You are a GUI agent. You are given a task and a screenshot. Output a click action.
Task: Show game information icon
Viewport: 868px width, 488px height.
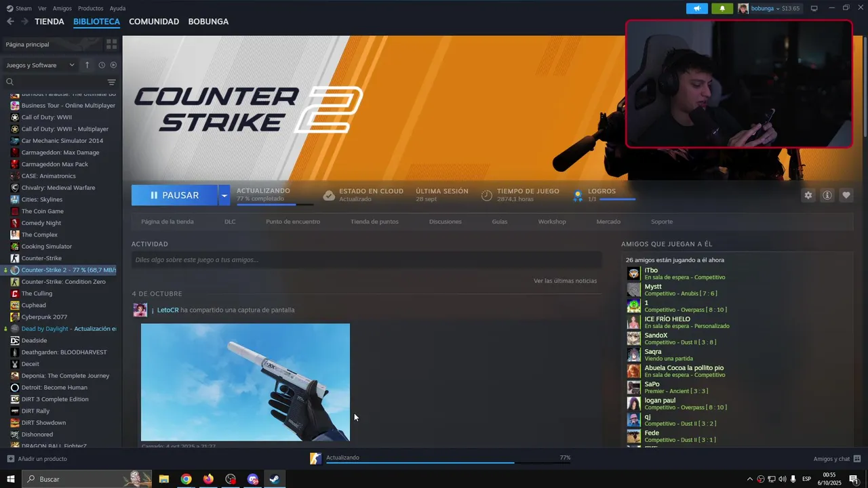tap(827, 195)
